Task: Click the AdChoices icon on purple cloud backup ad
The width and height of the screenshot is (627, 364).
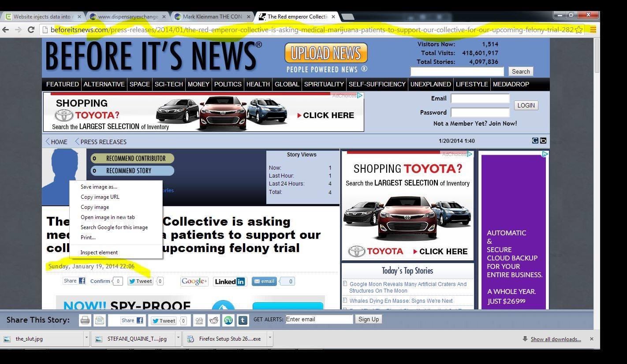Action: point(545,154)
